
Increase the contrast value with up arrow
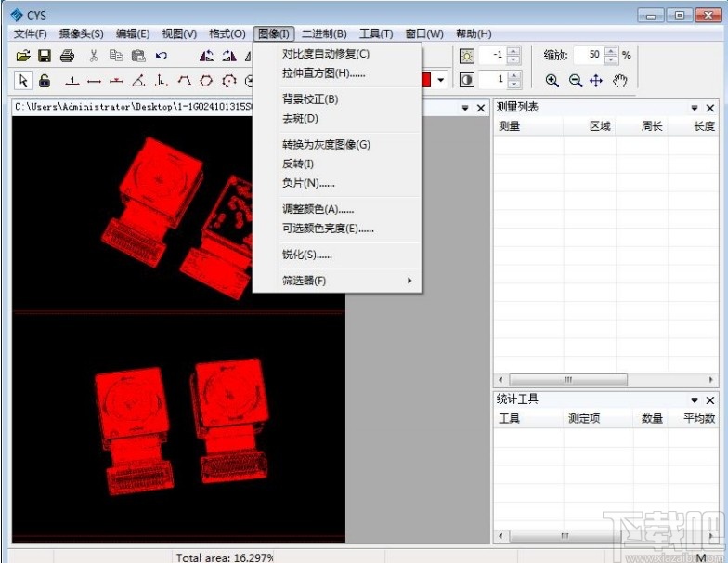point(513,75)
